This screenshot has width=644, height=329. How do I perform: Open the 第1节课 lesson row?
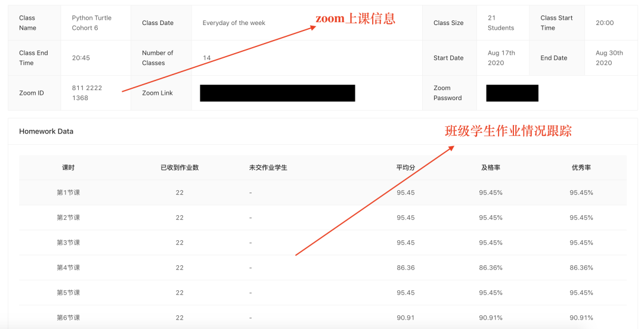coord(69,193)
